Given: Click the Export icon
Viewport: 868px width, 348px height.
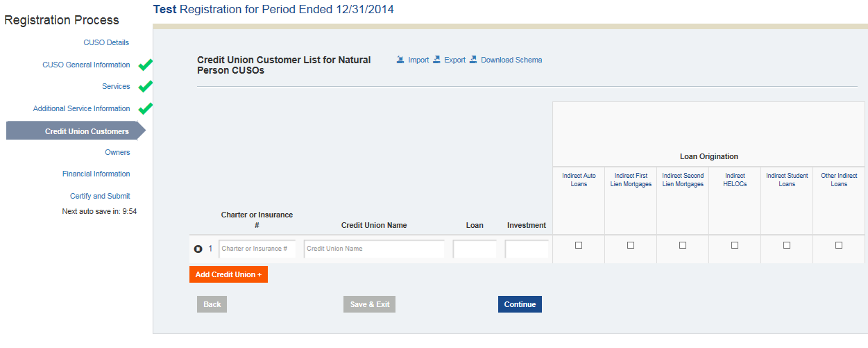Looking at the screenshot, I should pyautogui.click(x=437, y=60).
